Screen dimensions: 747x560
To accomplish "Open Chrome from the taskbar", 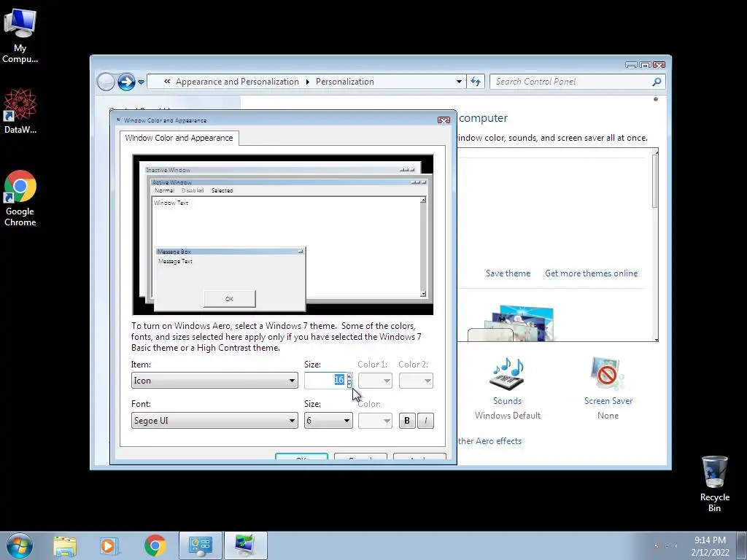I will point(155,545).
